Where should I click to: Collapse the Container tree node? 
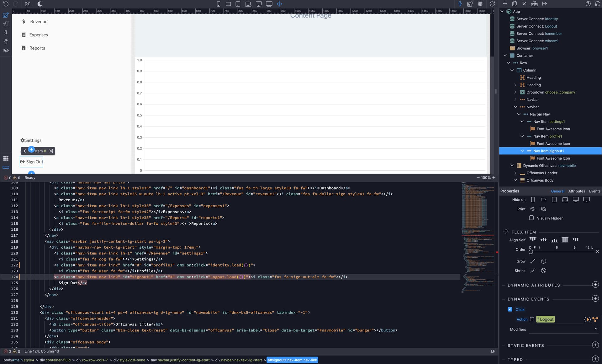505,55
